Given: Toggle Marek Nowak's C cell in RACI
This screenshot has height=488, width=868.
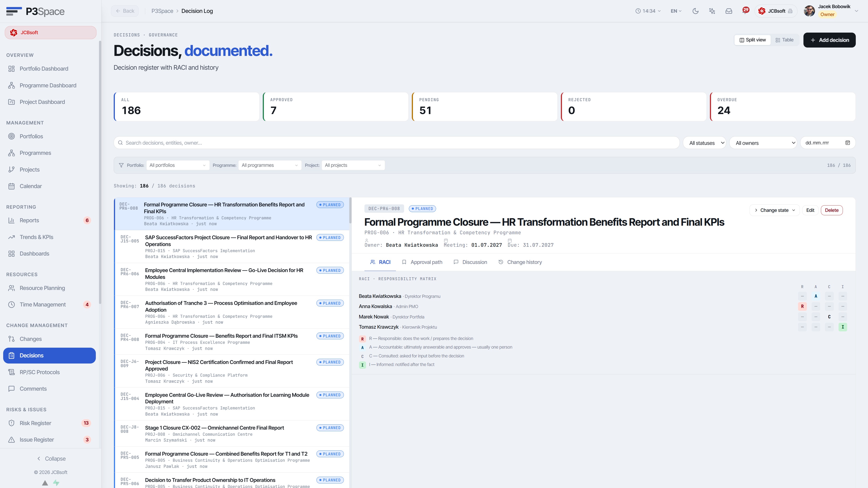Looking at the screenshot, I should (x=829, y=317).
